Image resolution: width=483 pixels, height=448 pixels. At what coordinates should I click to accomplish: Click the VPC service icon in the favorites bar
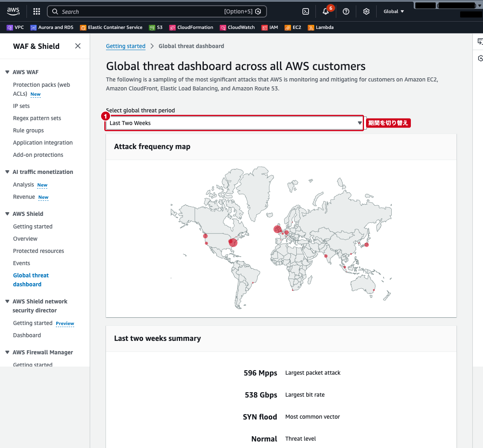[x=9, y=28]
